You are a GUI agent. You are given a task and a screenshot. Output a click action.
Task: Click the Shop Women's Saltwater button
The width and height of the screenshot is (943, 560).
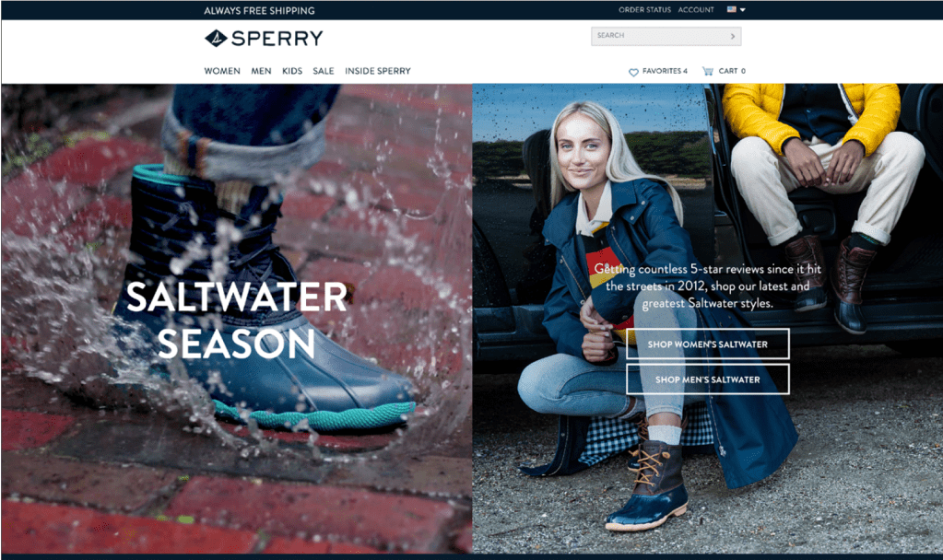tap(708, 344)
